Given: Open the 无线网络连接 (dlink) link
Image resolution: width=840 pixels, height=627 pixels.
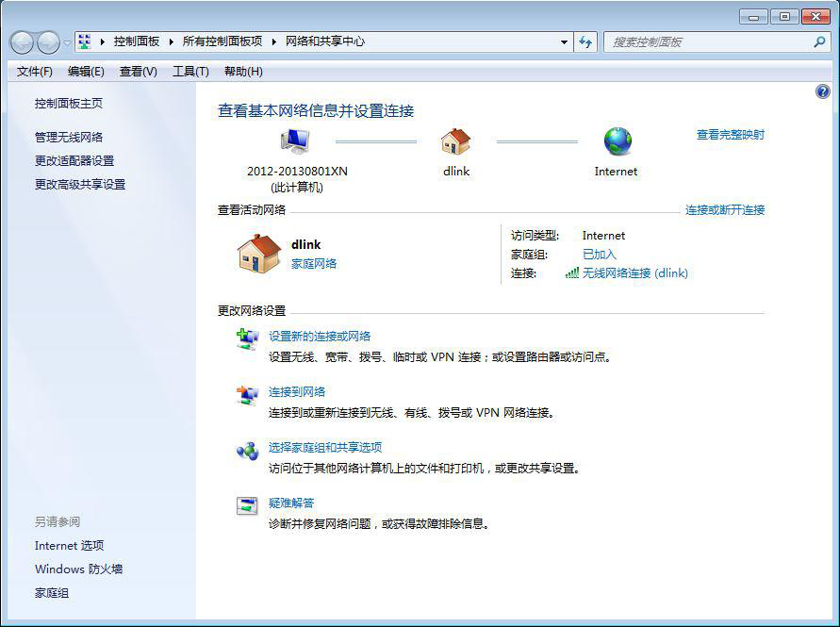Looking at the screenshot, I should (x=634, y=273).
